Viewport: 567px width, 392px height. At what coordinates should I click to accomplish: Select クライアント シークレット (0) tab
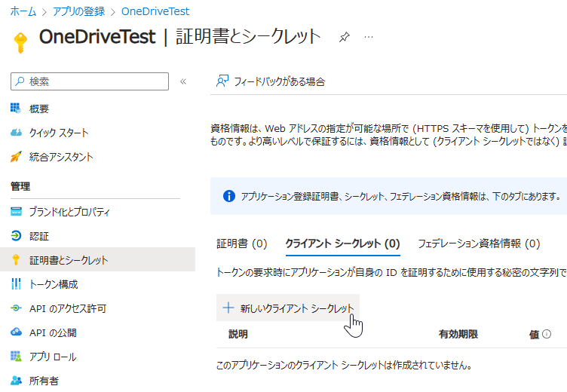tap(343, 243)
